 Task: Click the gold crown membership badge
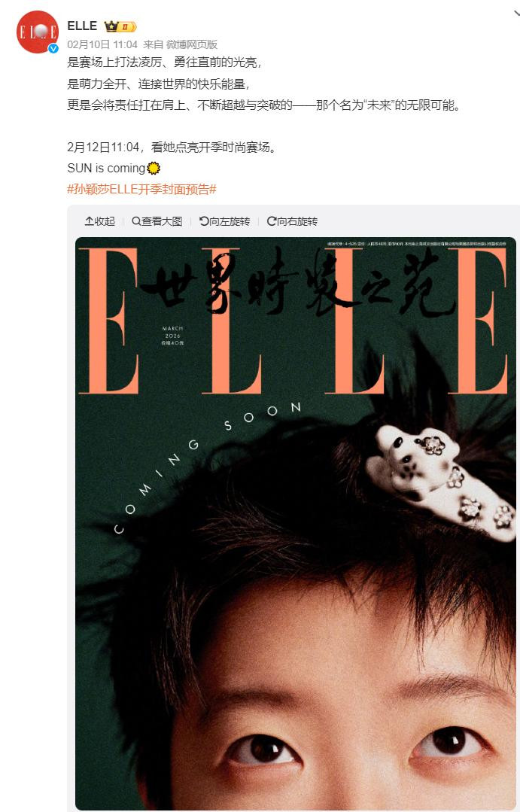tap(120, 26)
